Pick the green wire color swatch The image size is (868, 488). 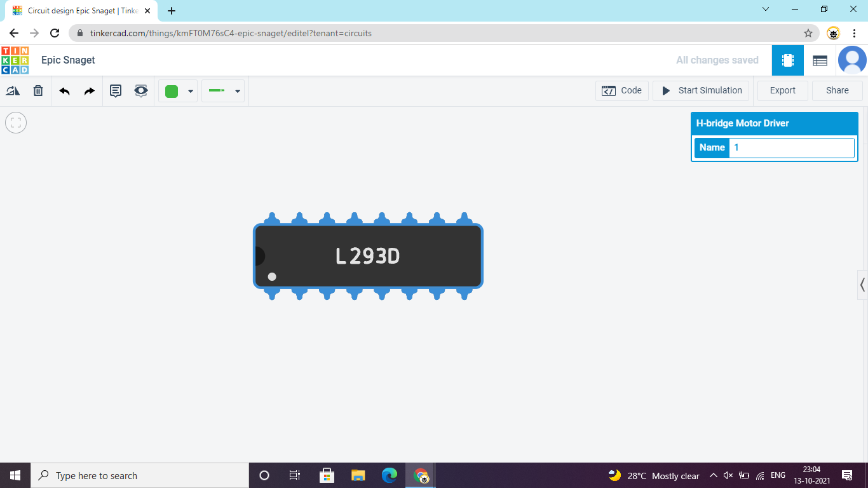coord(172,91)
